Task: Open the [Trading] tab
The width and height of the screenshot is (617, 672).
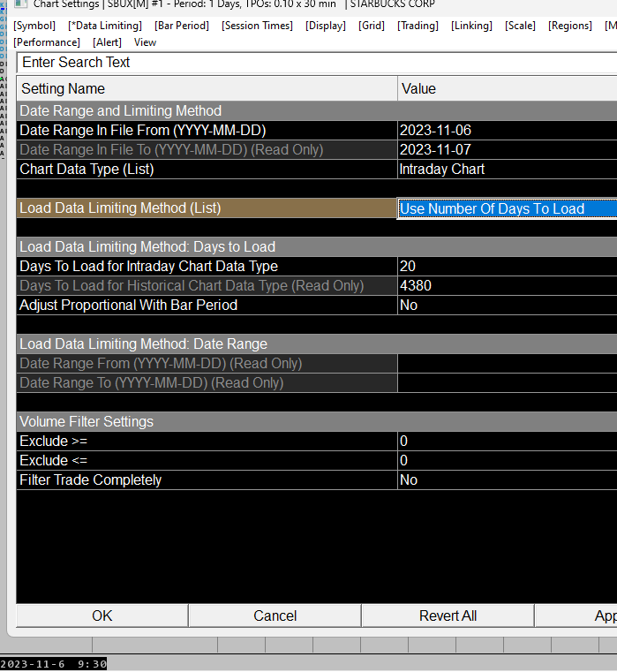Action: tap(418, 26)
